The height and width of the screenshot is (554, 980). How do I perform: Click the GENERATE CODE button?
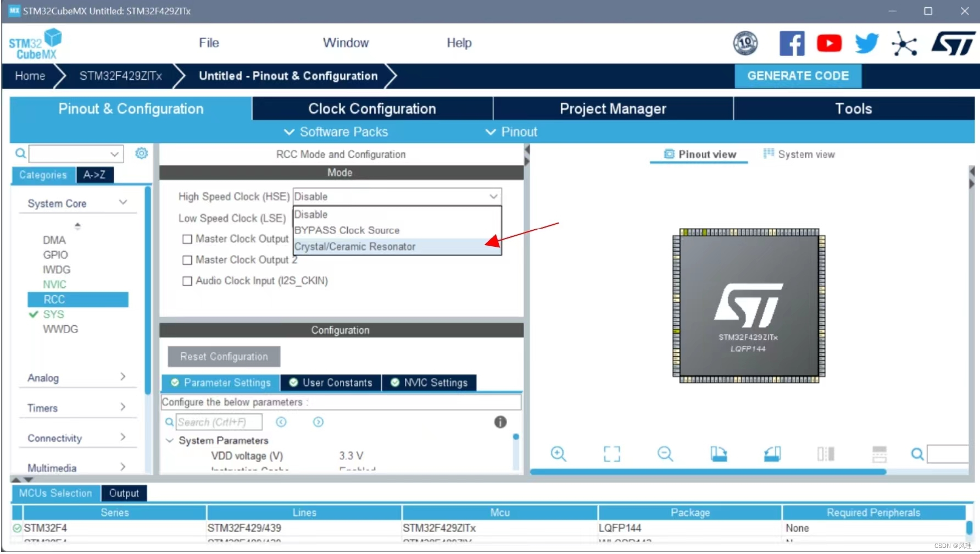click(798, 76)
